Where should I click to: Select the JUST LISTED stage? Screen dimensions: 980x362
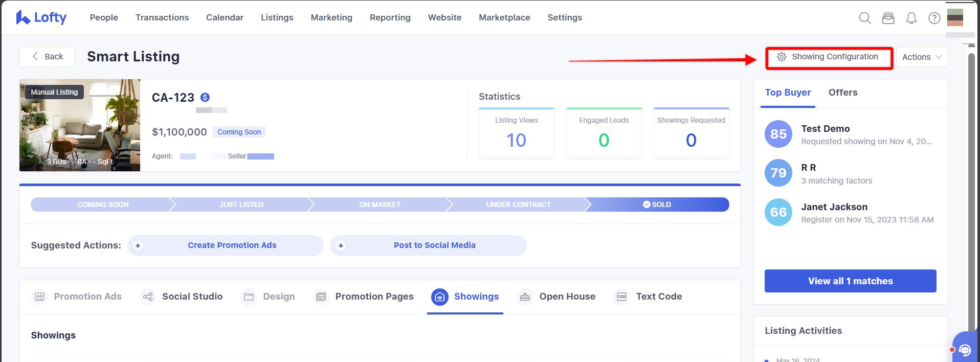pos(241,205)
